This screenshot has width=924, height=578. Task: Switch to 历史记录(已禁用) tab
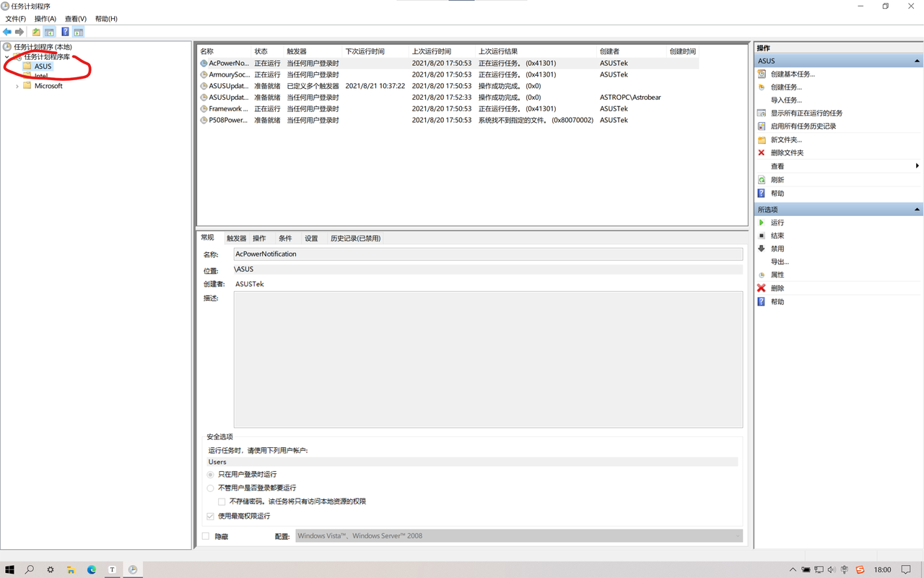tap(355, 238)
